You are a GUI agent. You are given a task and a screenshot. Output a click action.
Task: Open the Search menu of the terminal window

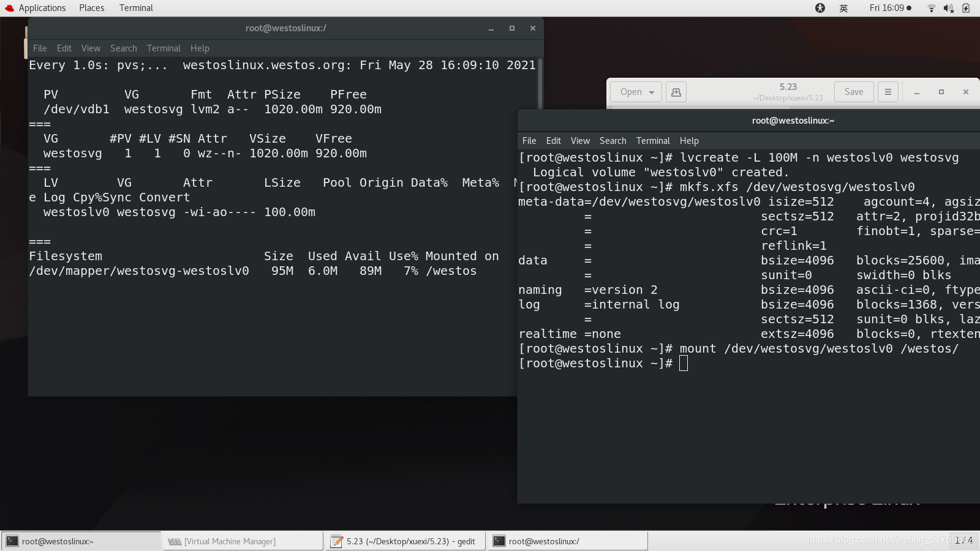pyautogui.click(x=612, y=140)
